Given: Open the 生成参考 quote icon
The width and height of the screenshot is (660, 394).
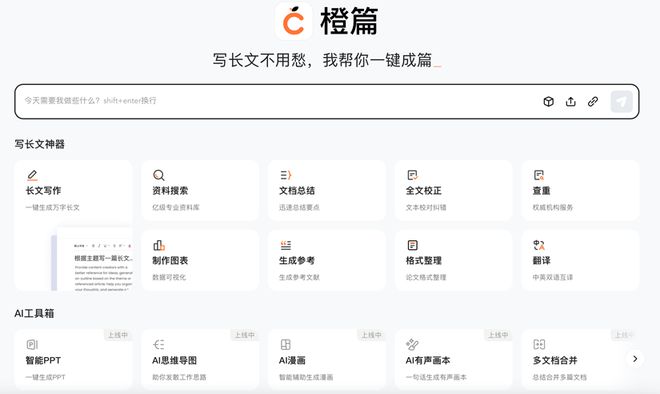Looking at the screenshot, I should pyautogui.click(x=285, y=245).
